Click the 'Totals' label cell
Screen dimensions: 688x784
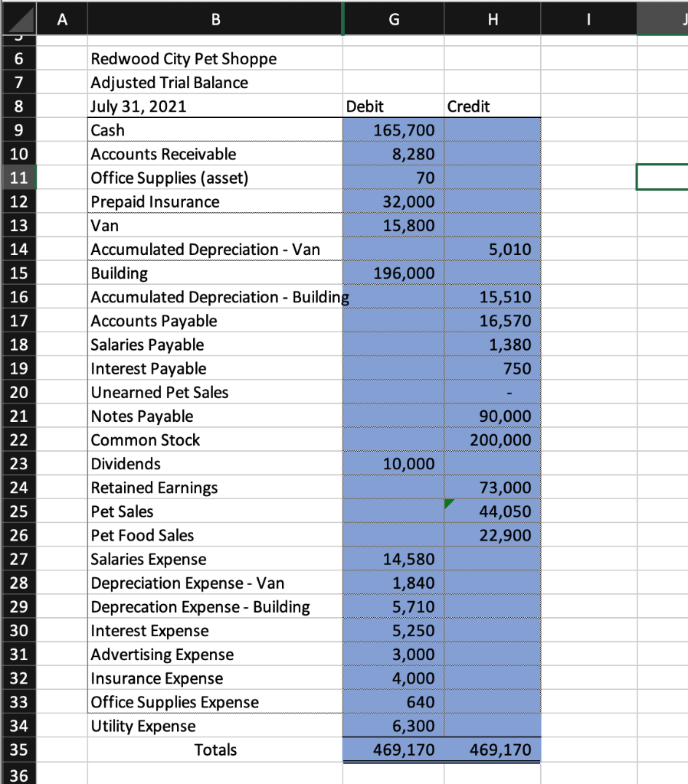[215, 750]
